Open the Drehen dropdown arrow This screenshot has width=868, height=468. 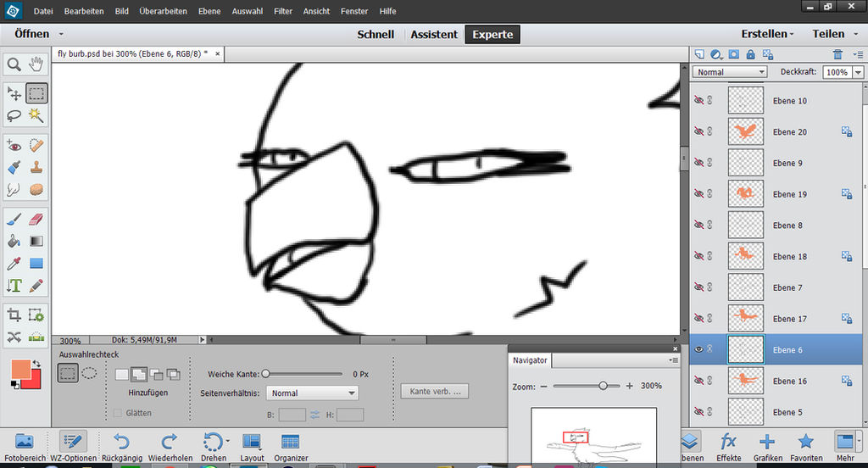tap(227, 442)
